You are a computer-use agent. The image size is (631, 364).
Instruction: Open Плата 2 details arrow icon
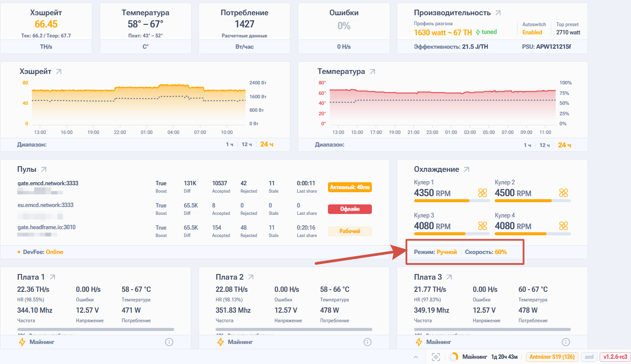click(x=250, y=277)
